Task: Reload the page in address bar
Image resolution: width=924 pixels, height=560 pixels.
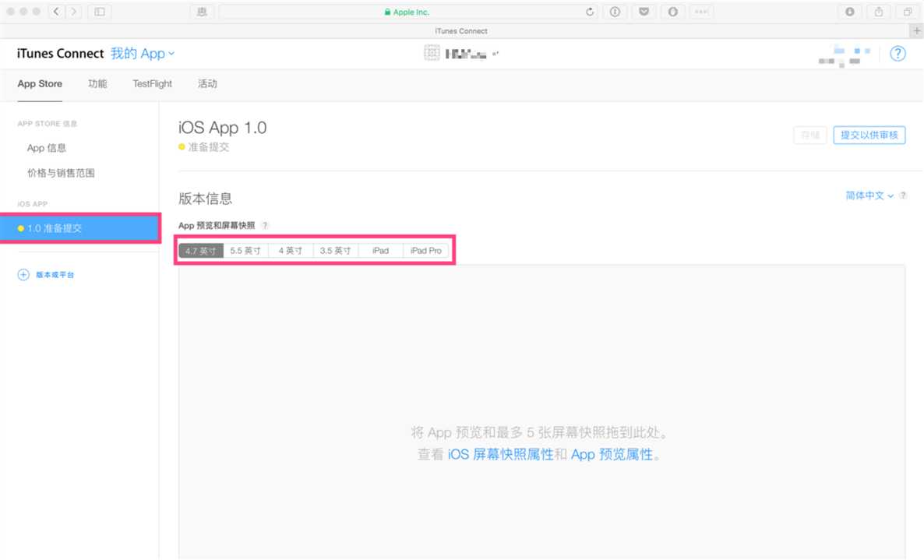Action: tap(589, 12)
